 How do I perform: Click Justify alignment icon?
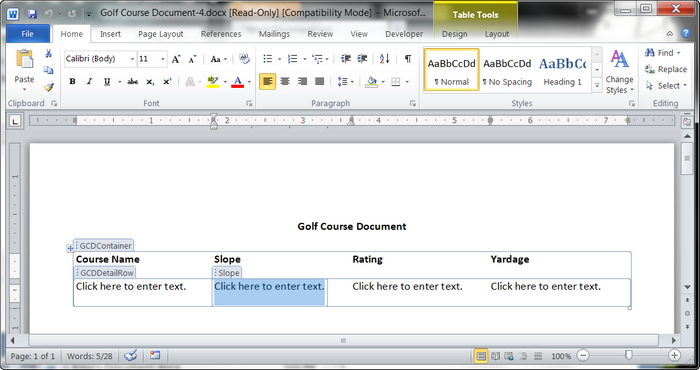[320, 82]
